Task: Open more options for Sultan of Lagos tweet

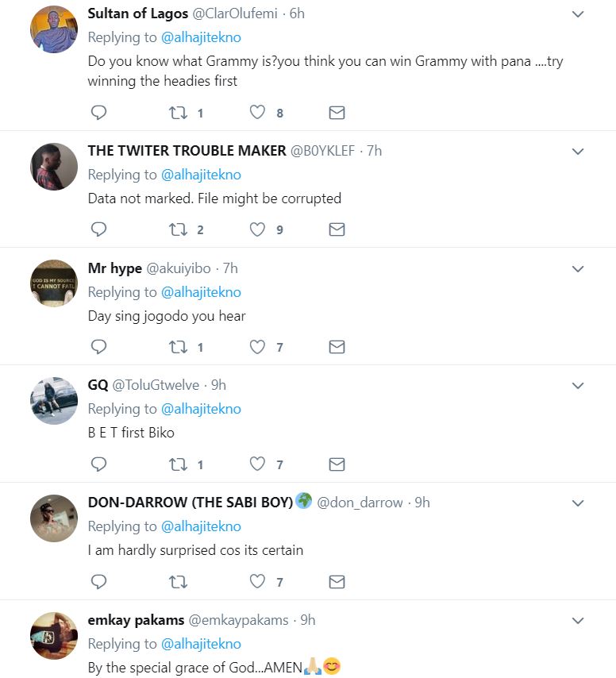Action: pyautogui.click(x=578, y=15)
